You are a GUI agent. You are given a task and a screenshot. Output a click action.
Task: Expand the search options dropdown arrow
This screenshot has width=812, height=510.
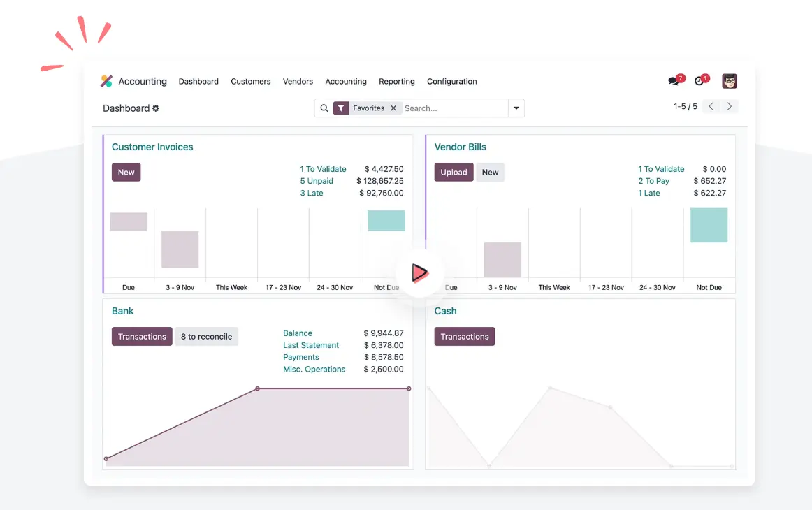[x=516, y=108]
